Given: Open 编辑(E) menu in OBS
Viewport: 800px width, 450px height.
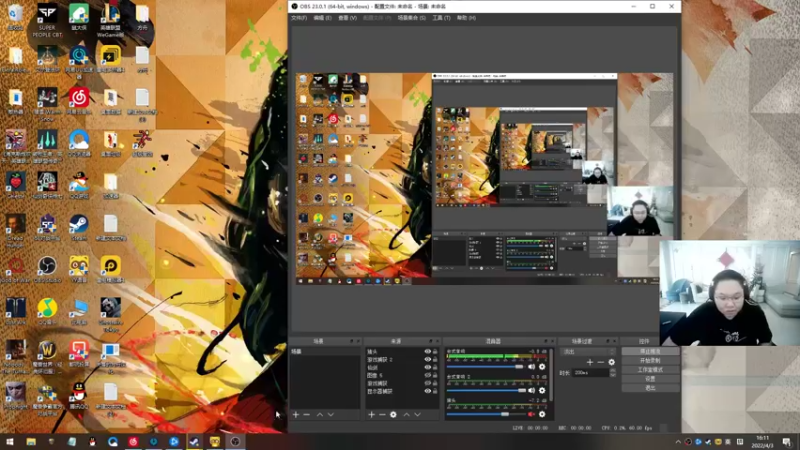Looking at the screenshot, I should click(322, 18).
